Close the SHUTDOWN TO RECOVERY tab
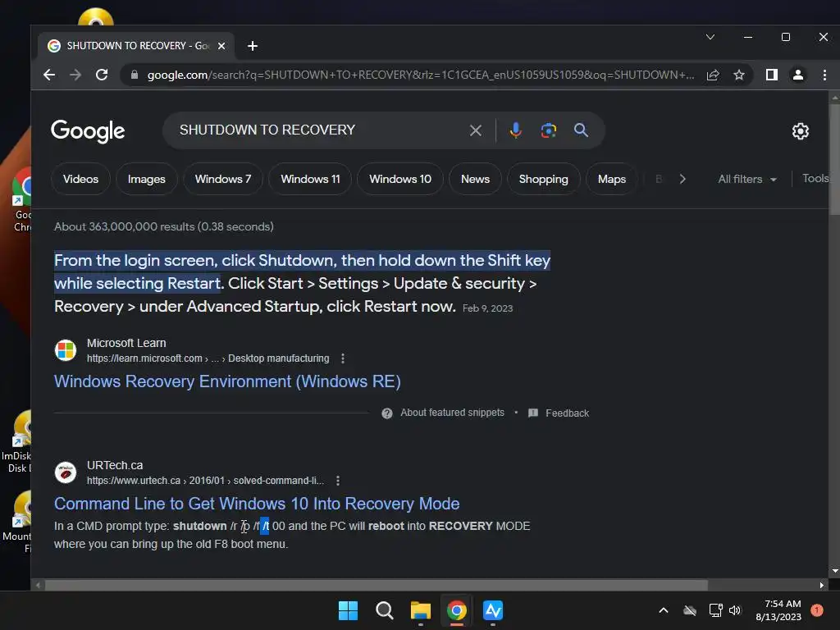 [221, 46]
